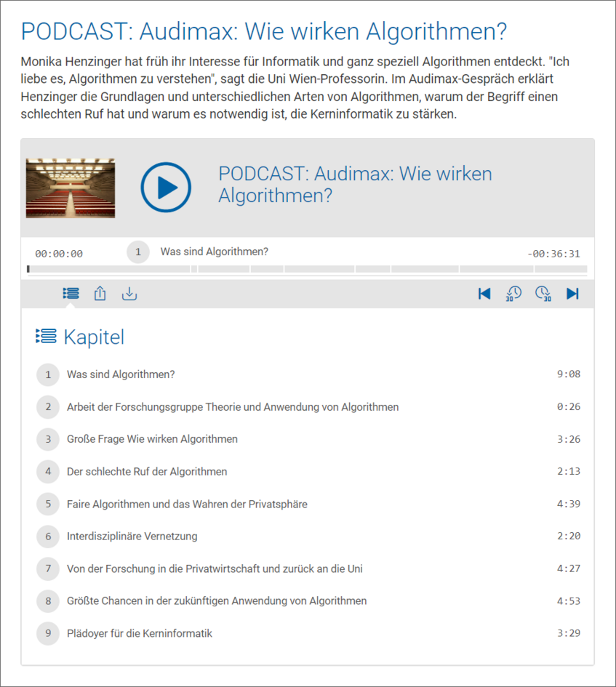The height and width of the screenshot is (687, 616).
Task: Click the elapsed time 00:00:00
Action: [x=59, y=254]
